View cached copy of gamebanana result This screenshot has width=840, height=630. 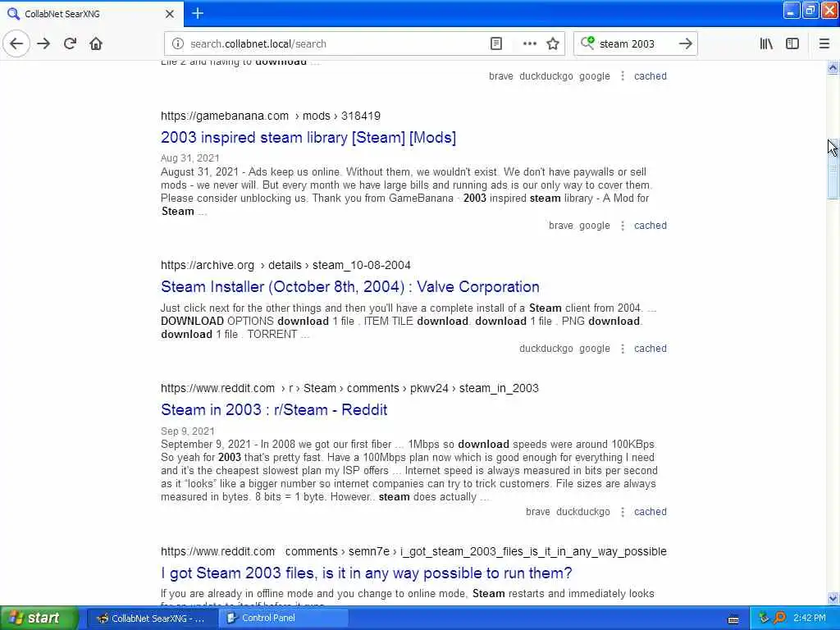coord(651,226)
